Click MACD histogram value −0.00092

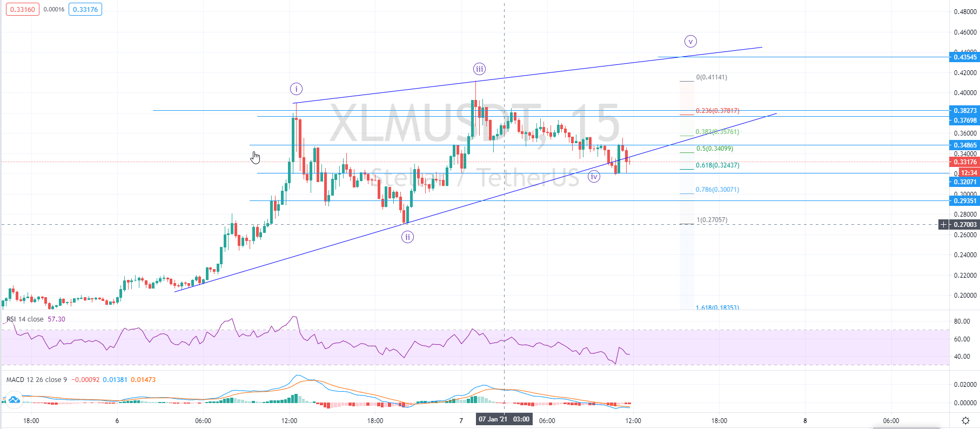(85, 379)
